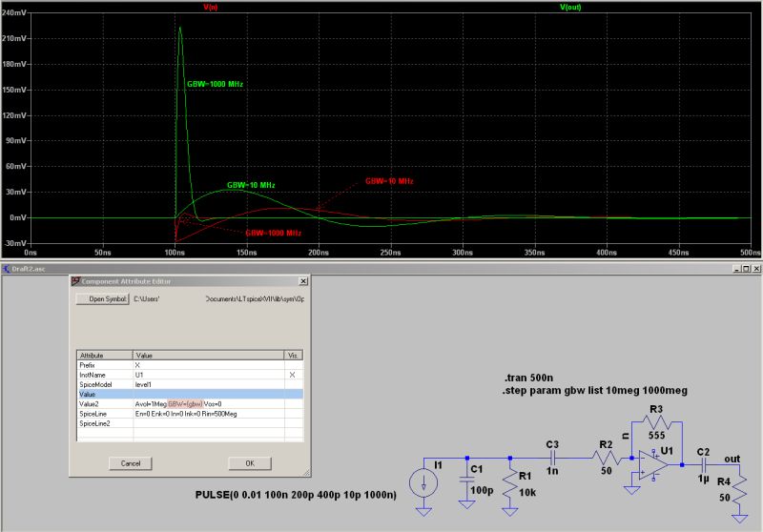Close the Draft2.asc schematic window
The image size is (763, 532).
tap(756, 269)
